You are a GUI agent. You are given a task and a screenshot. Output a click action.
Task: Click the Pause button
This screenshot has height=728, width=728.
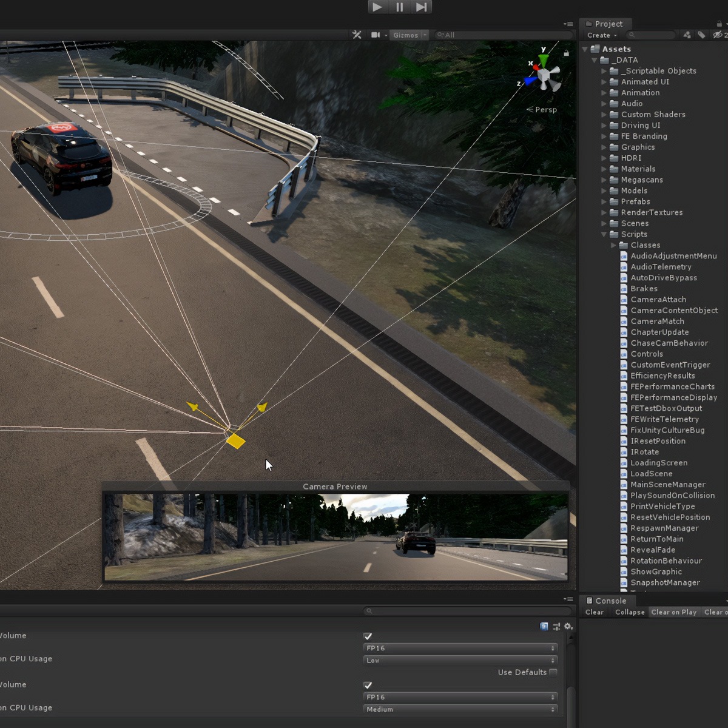click(399, 7)
